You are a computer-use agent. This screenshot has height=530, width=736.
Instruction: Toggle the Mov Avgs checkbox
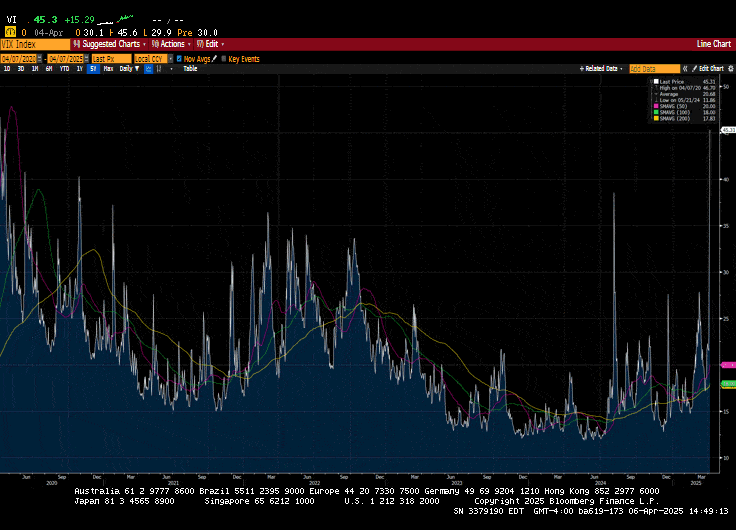coord(178,59)
